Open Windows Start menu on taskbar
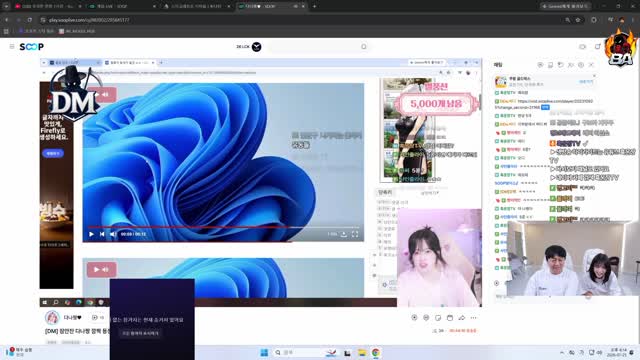This screenshot has width=640, height=360. [264, 352]
